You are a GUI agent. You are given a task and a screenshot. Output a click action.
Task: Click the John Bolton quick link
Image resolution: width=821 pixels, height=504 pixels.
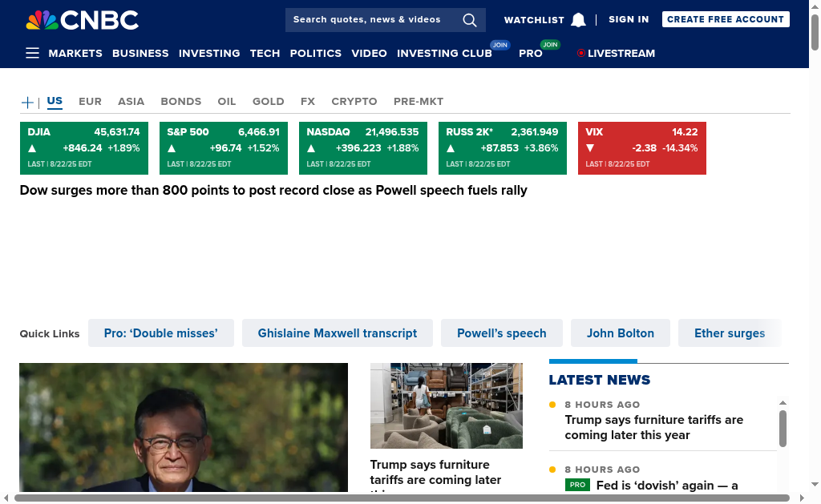coord(621,333)
